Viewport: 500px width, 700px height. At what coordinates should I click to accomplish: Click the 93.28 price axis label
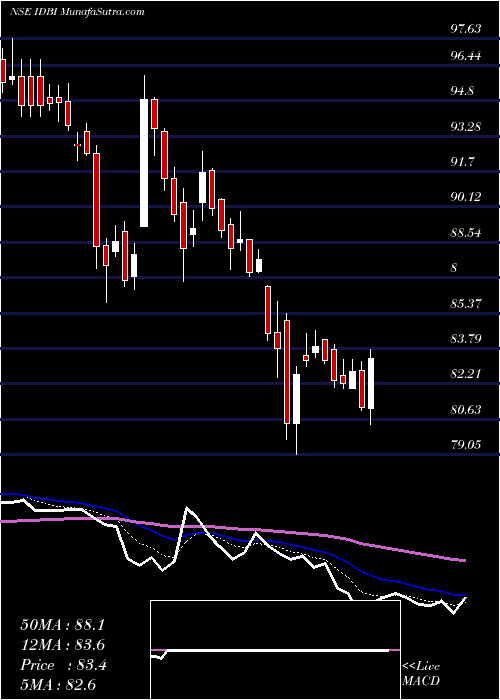pyautogui.click(x=466, y=127)
